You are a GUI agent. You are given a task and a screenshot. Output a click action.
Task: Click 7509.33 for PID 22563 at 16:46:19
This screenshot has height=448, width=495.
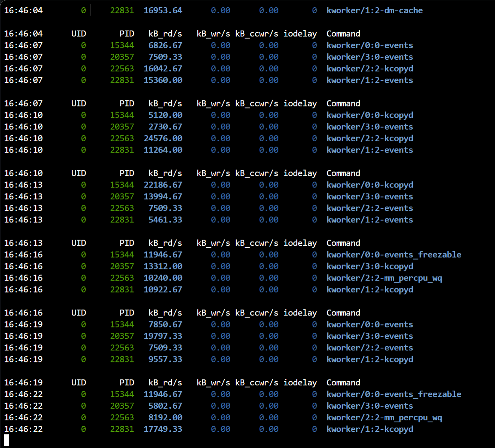pyautogui.click(x=165, y=348)
